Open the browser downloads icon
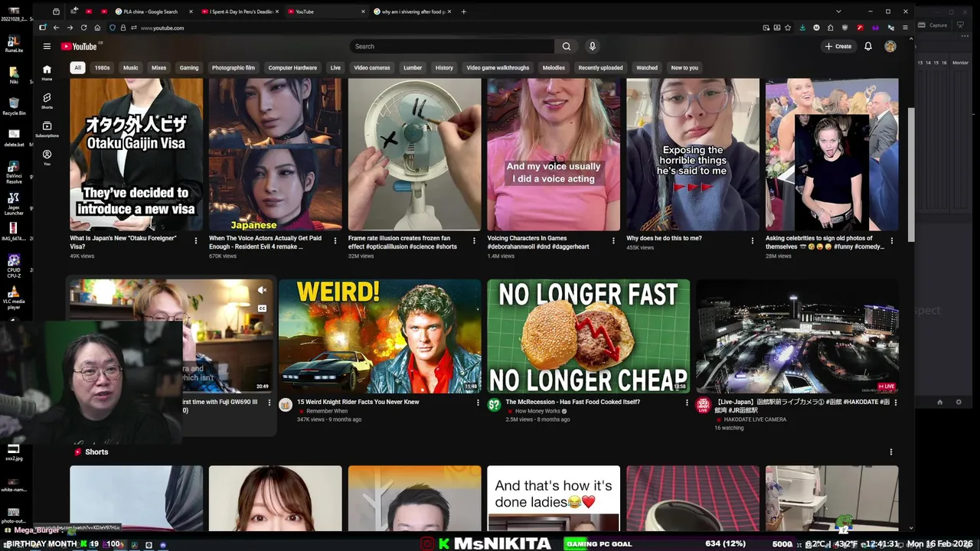This screenshot has height=551, width=980. point(802,28)
